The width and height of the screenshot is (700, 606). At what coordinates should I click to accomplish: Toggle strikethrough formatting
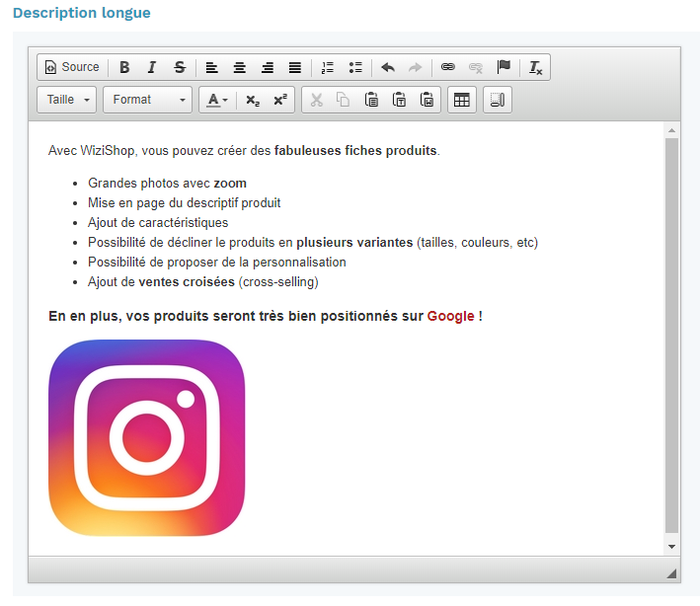click(180, 67)
